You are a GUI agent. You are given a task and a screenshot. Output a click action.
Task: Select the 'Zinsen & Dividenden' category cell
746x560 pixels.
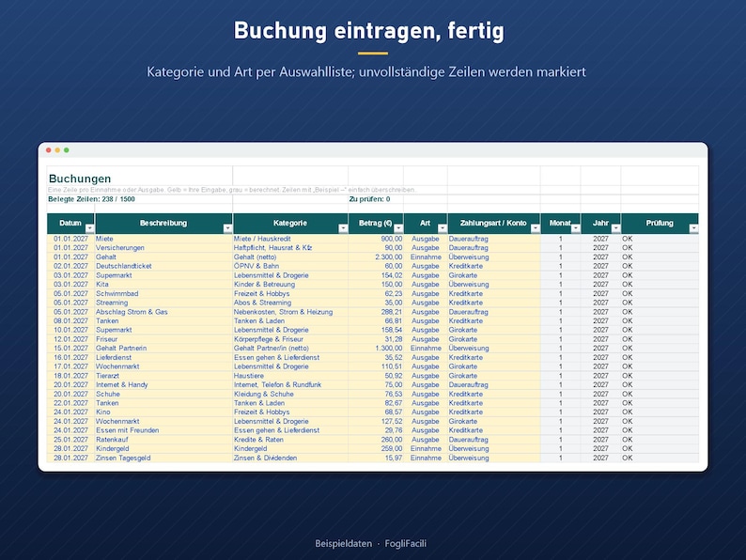pos(290,459)
